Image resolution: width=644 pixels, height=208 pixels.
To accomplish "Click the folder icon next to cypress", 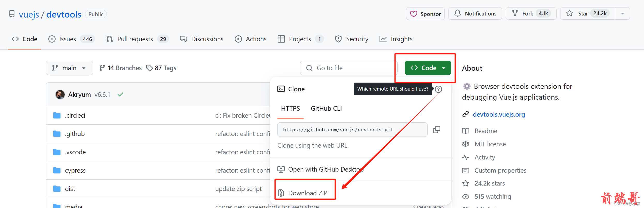I will click(57, 170).
